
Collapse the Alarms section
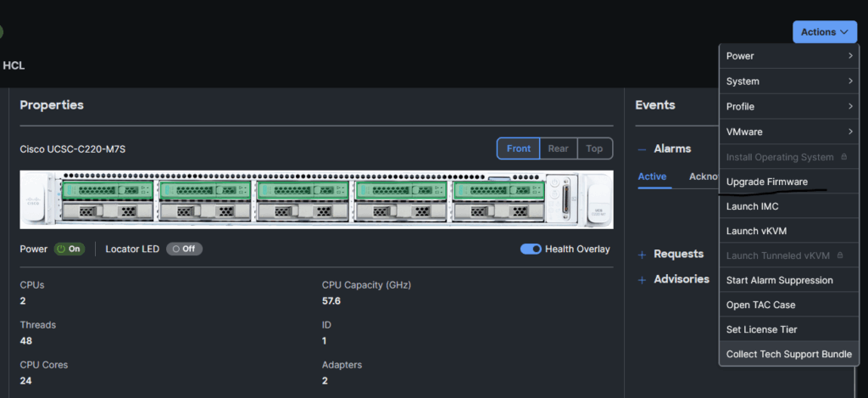coord(643,149)
